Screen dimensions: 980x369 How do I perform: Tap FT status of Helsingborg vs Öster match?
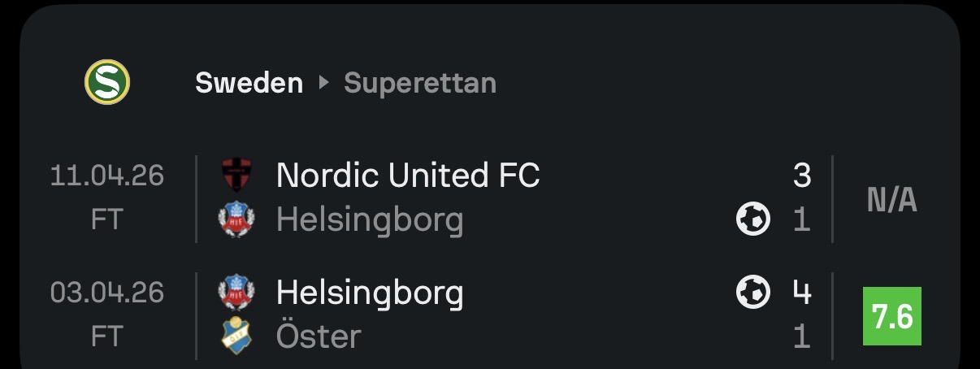coord(107,337)
